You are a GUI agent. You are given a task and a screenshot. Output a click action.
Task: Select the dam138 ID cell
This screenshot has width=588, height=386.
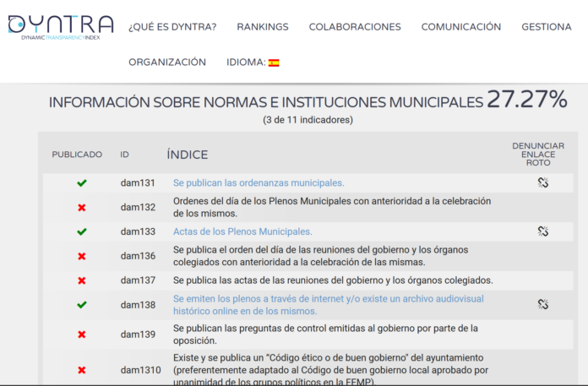click(x=138, y=305)
